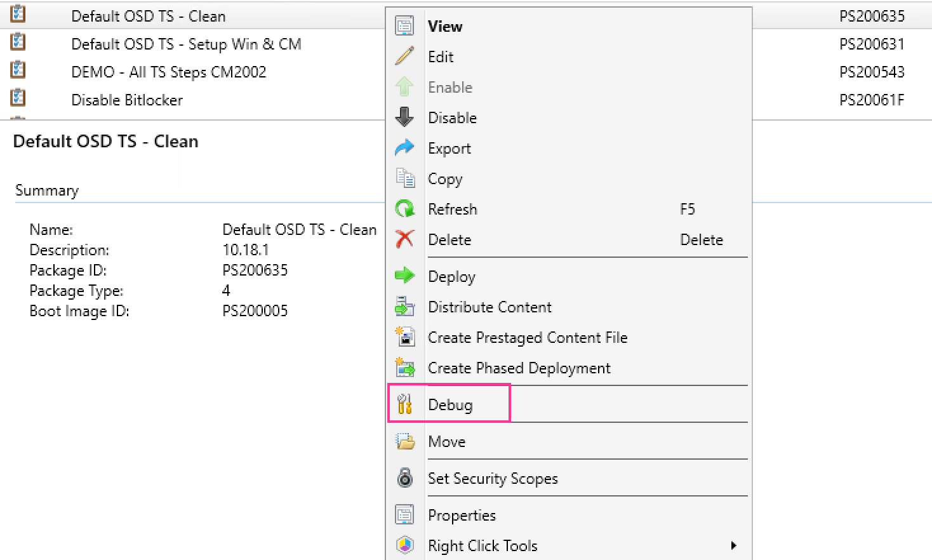Click the Create Prestaged Content File icon
Screen dimensions: 932x560
(405, 337)
